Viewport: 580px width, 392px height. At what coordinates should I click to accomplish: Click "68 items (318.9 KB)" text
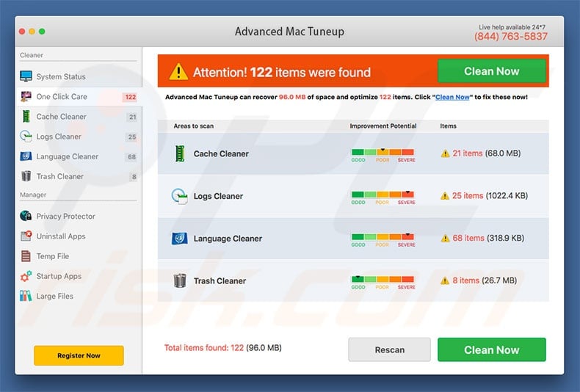click(x=488, y=238)
